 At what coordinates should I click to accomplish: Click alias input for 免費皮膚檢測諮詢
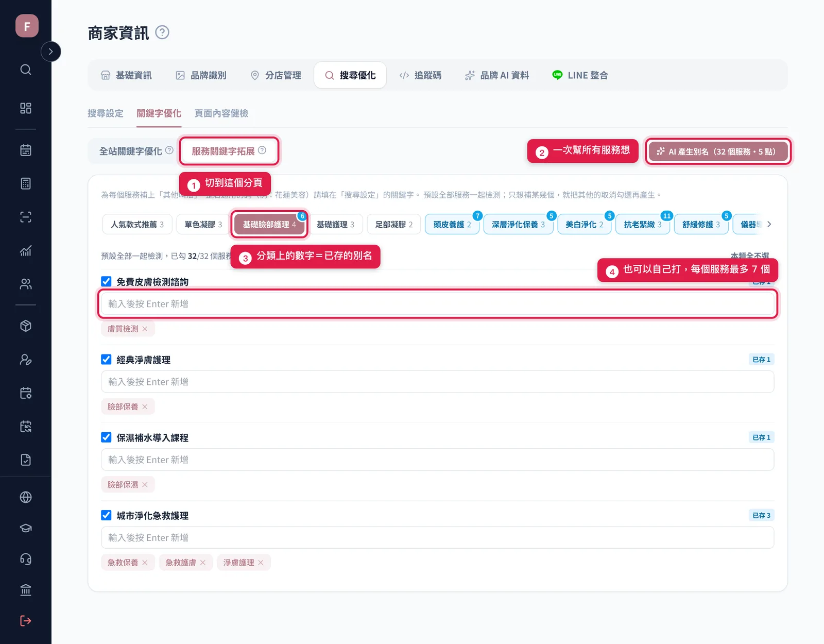click(438, 304)
